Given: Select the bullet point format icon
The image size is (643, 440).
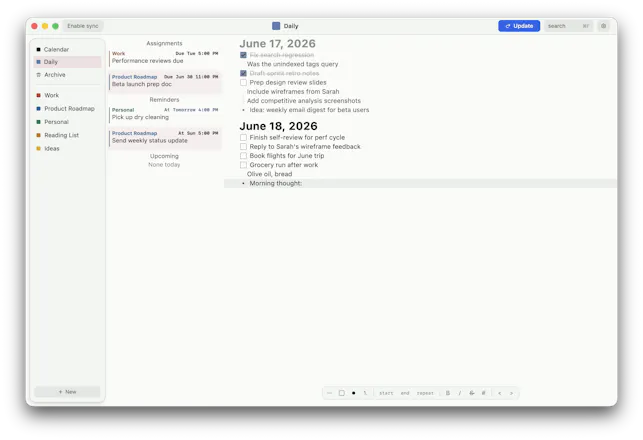Looking at the screenshot, I should point(353,393).
